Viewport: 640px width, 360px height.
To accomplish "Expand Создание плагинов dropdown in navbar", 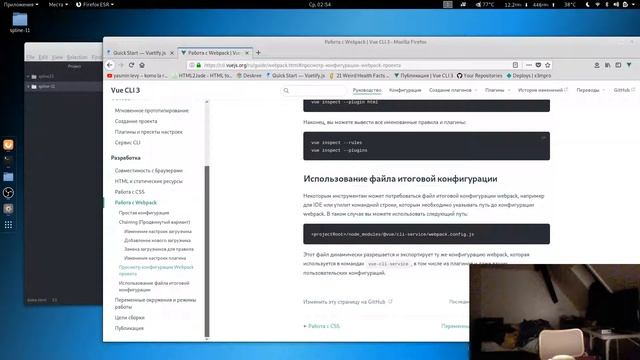I will click(x=453, y=90).
